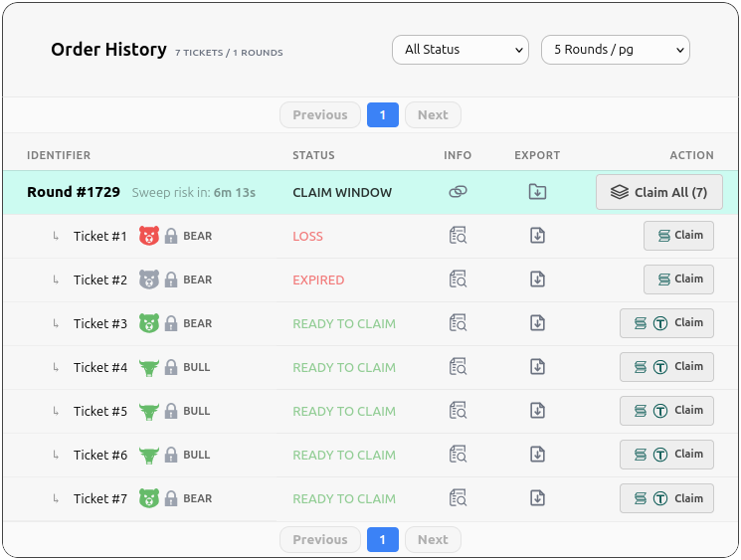Export Round #1729 via folder download icon
The width and height of the screenshot is (741, 560).
coord(537,192)
